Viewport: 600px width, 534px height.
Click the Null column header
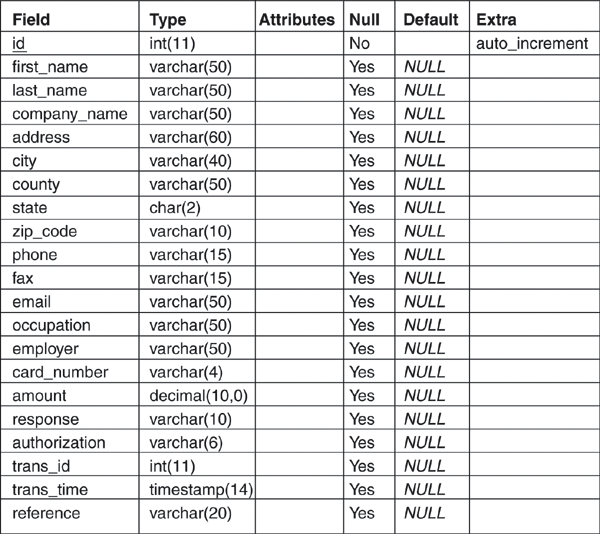pyautogui.click(x=365, y=20)
